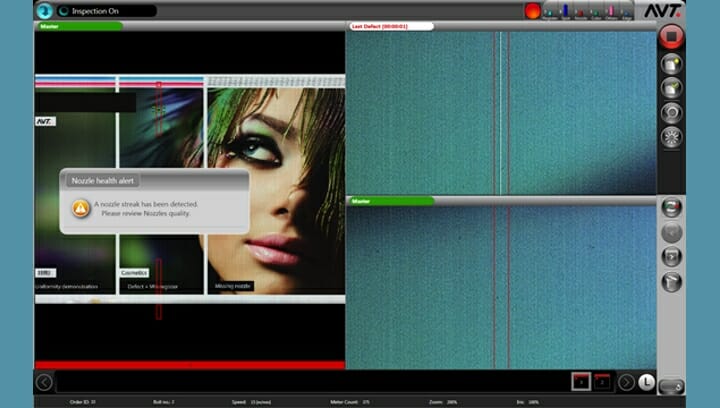Viewport: 720px width, 408px height.
Task: Click the round AVT icon at top-left
Action: coord(44,11)
